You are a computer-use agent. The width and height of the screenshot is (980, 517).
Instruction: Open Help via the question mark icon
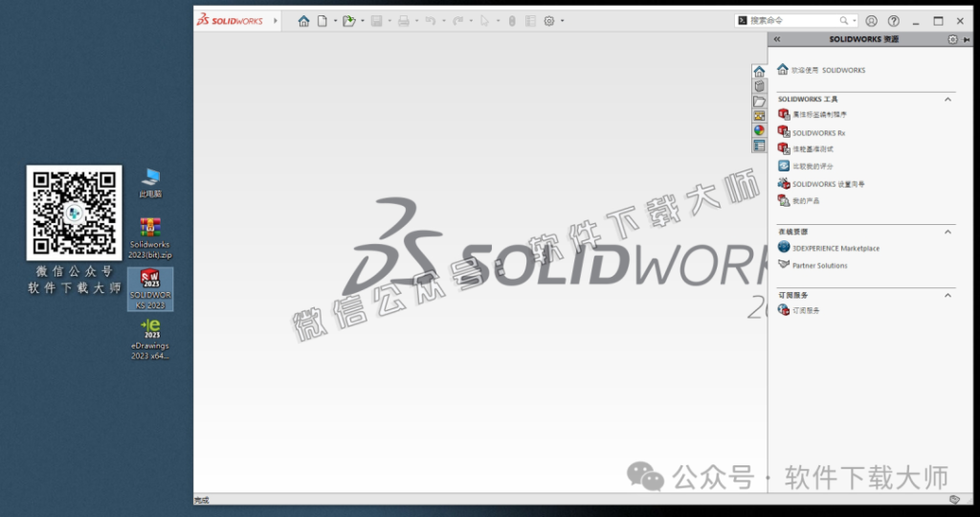tap(894, 21)
